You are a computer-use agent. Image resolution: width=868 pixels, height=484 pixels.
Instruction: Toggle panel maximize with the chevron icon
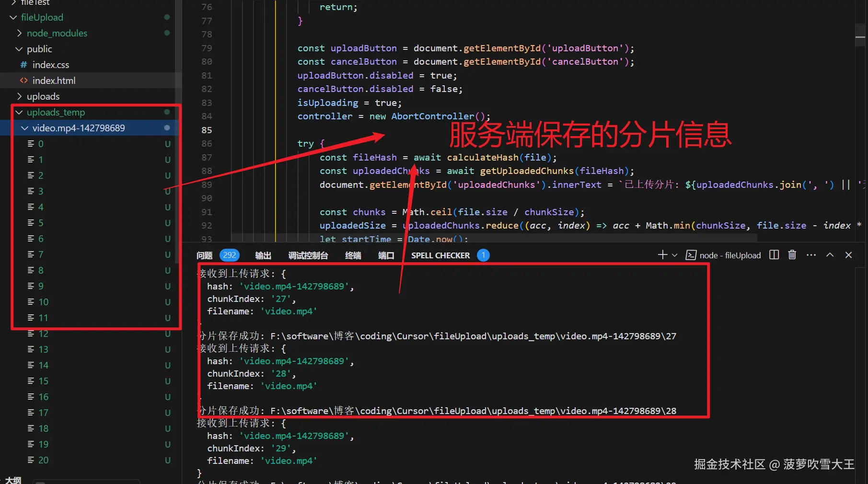pyautogui.click(x=830, y=254)
